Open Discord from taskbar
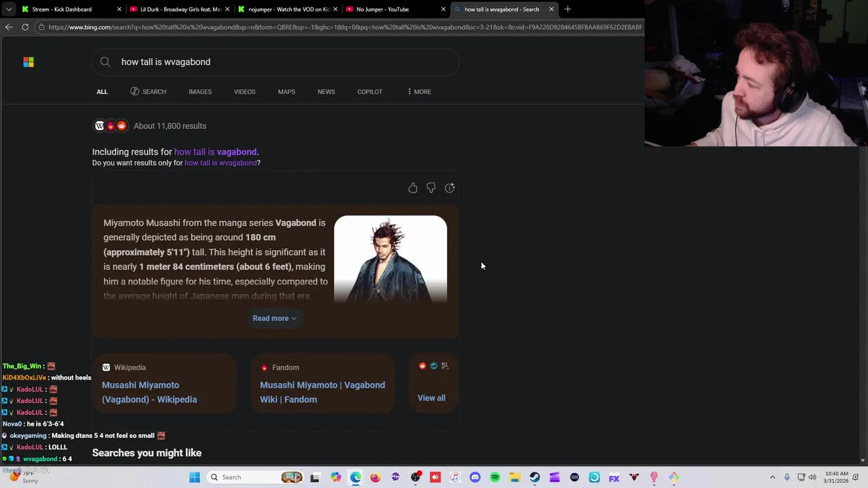Viewport: 868px width, 488px height. (475, 477)
